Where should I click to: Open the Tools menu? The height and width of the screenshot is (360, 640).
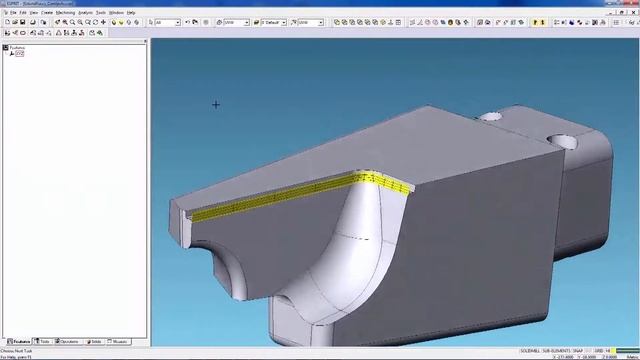[x=101, y=13]
